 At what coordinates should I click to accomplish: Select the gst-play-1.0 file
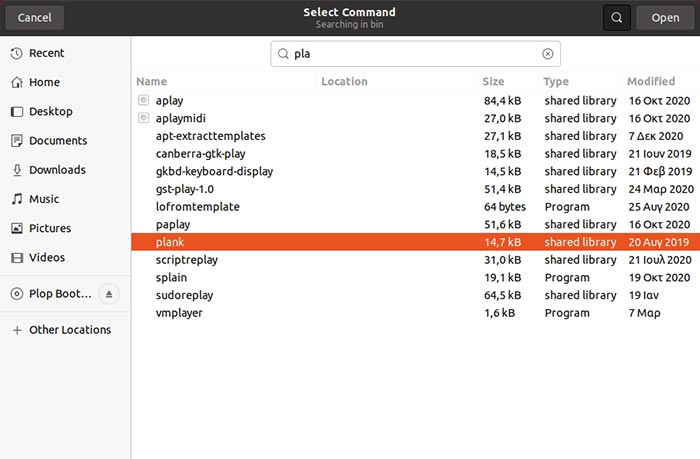pos(416,189)
